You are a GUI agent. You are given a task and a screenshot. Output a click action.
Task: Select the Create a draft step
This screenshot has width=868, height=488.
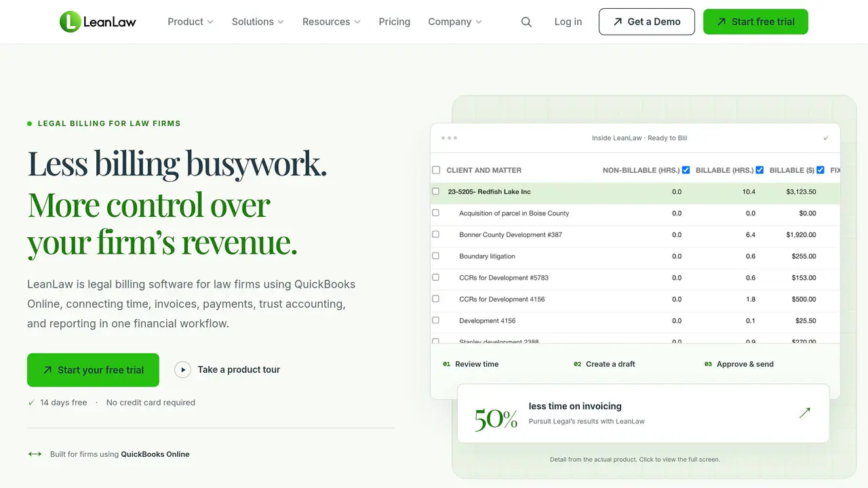(604, 364)
